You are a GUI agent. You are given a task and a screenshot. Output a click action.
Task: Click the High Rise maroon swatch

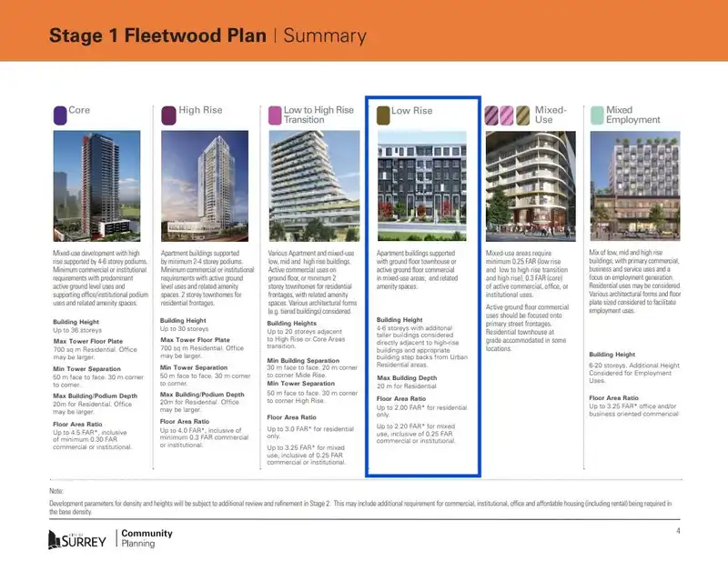coord(168,115)
